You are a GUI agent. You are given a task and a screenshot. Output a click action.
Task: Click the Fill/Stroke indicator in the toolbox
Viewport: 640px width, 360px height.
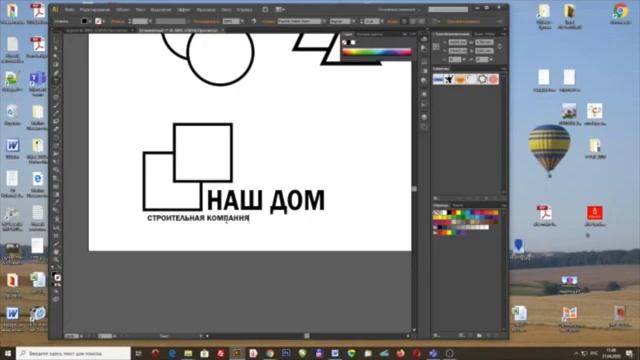click(56, 277)
